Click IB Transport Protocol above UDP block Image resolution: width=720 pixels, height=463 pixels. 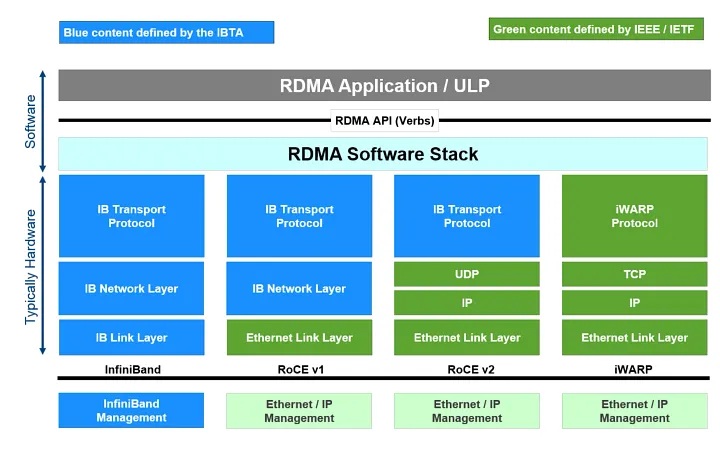pos(467,216)
